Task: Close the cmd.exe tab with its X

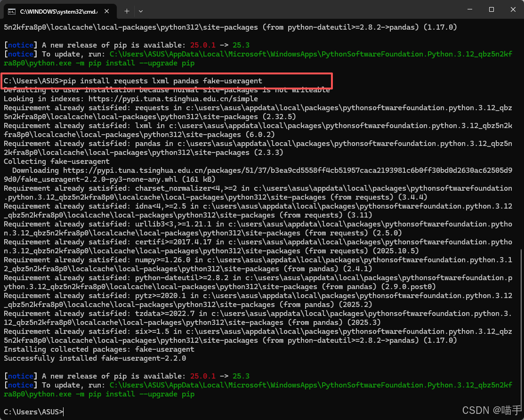Action: point(106,10)
